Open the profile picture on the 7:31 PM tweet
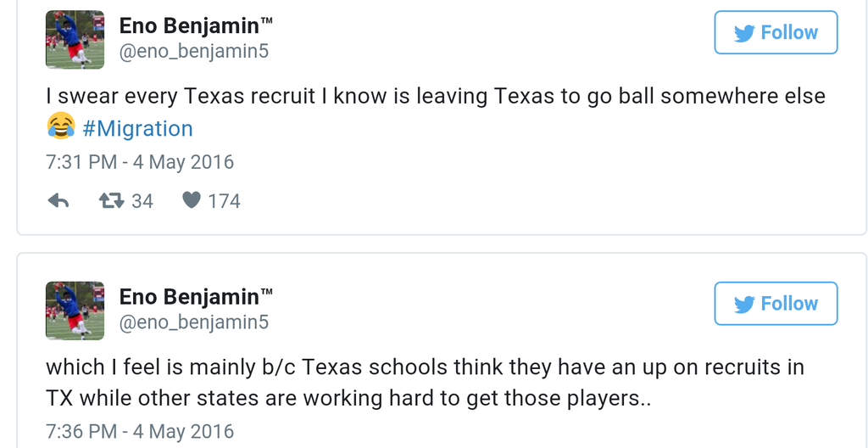This screenshot has width=868, height=448. [75, 40]
